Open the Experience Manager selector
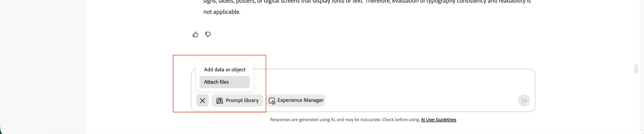 point(296,101)
